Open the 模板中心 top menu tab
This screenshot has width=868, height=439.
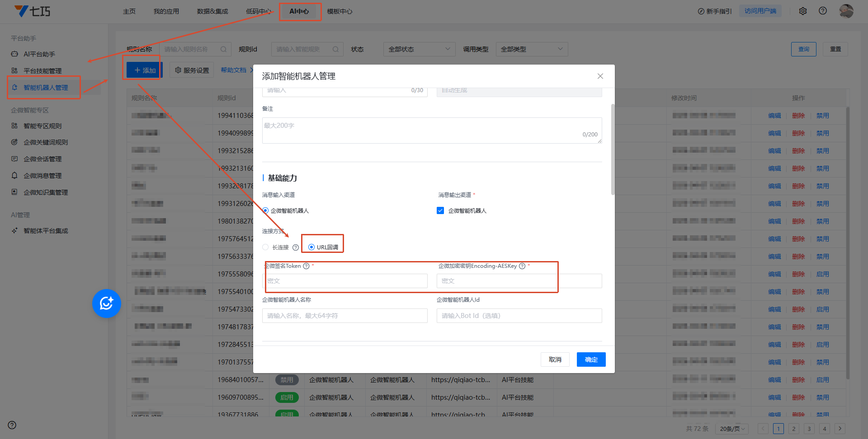coord(340,11)
